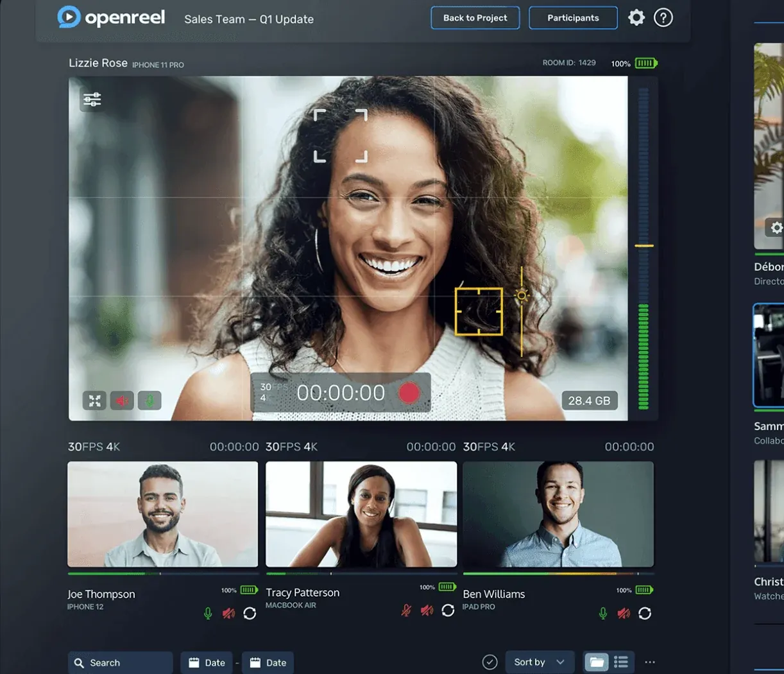Click Back to Project button
The height and width of the screenshot is (674, 784).
475,18
